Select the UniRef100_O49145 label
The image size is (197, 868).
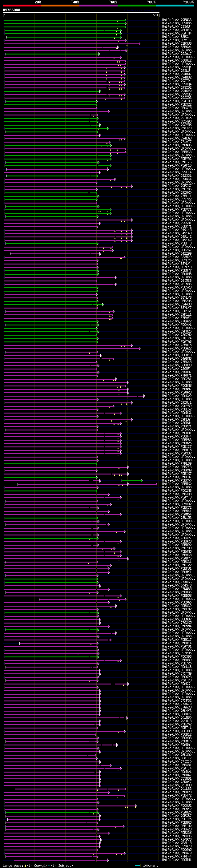coord(177,230)
